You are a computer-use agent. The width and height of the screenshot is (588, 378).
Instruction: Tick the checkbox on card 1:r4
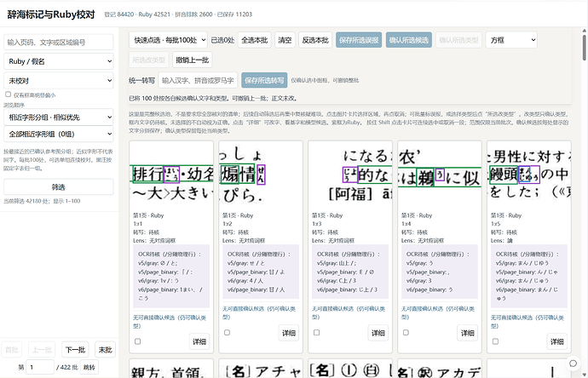[x=406, y=332]
